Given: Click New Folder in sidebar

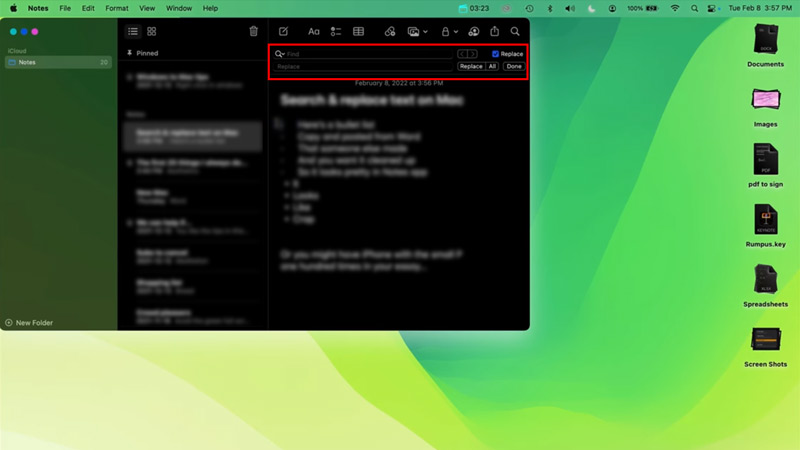Looking at the screenshot, I should pyautogui.click(x=29, y=322).
